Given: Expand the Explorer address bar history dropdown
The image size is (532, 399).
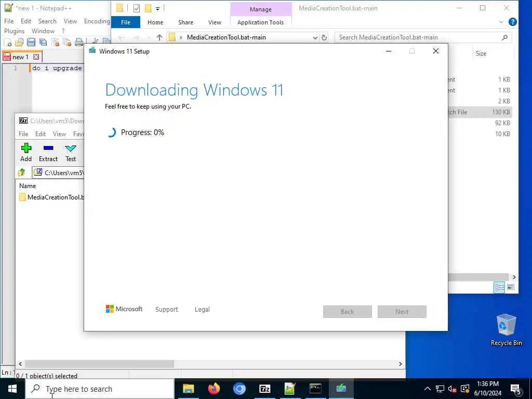Looking at the screenshot, I should pos(315,37).
